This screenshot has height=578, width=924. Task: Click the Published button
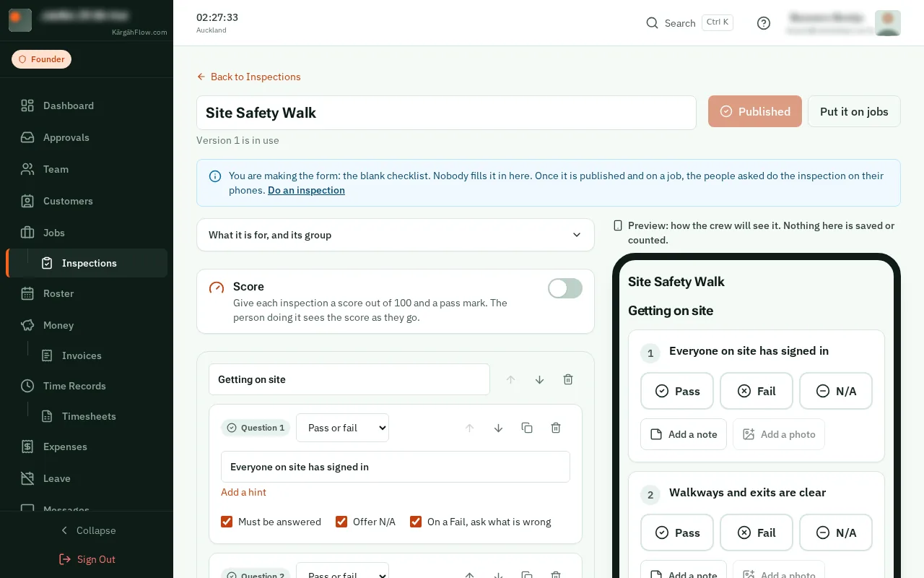pos(755,111)
